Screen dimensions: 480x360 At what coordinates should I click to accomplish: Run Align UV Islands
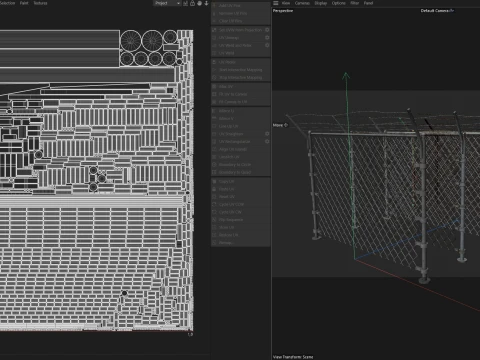tap(240, 149)
